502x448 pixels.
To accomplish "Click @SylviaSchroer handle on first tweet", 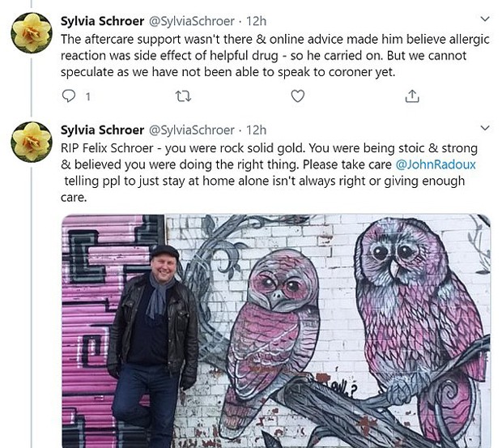I will (192, 21).
